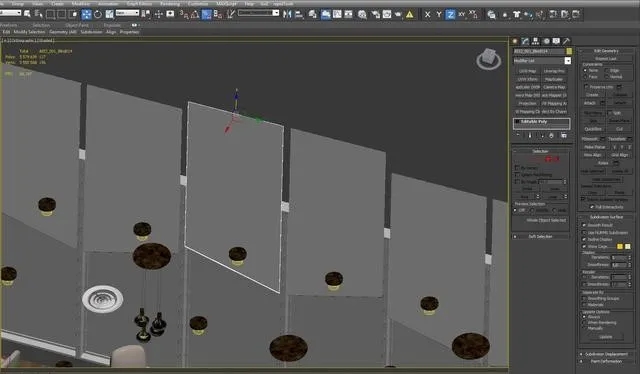
Task: Open the Modifier List dropdown
Action: pyautogui.click(x=568, y=61)
